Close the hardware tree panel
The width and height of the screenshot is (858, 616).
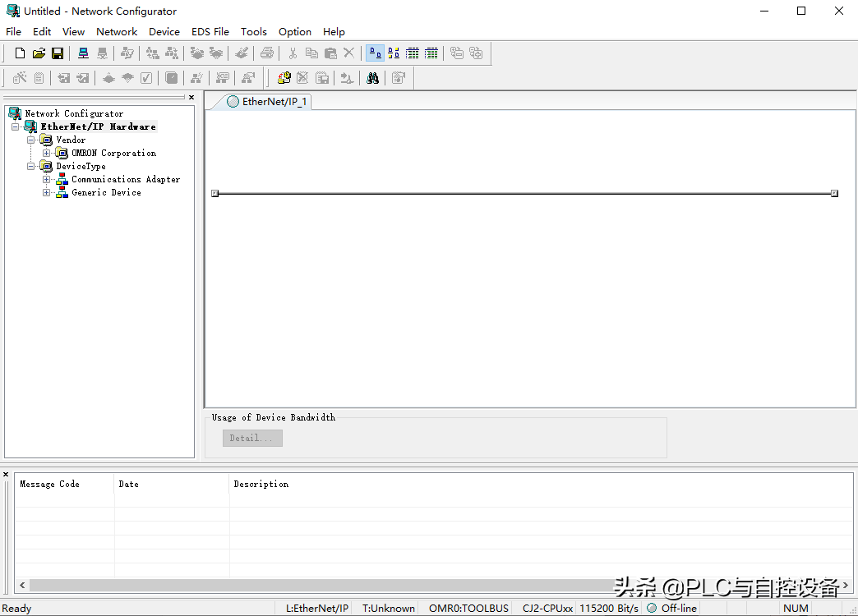click(191, 97)
